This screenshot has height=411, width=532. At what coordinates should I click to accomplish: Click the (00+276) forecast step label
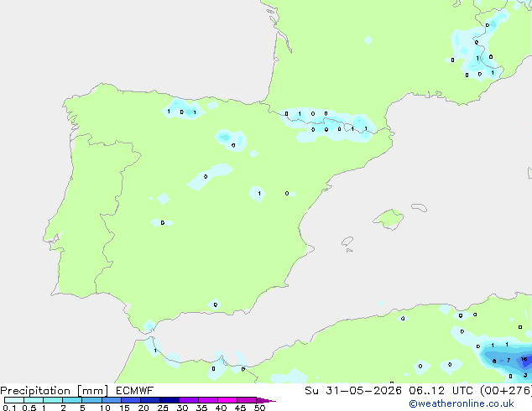(x=506, y=391)
